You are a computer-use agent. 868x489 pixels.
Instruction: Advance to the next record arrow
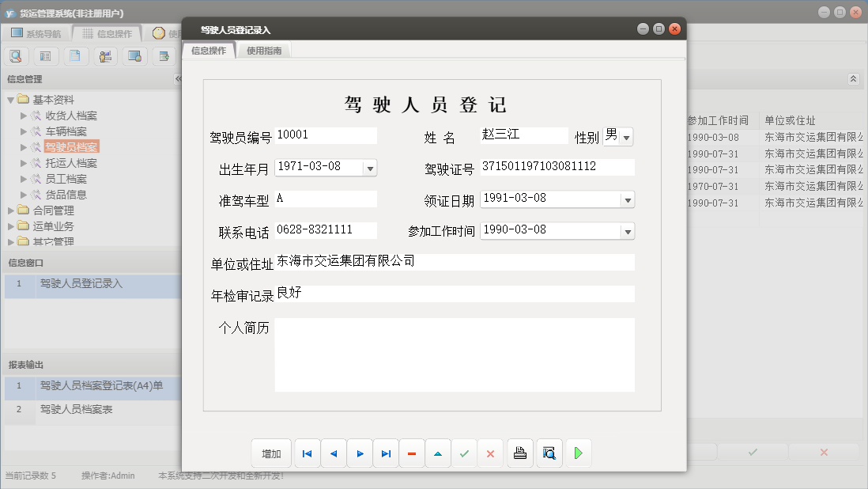pyautogui.click(x=359, y=453)
